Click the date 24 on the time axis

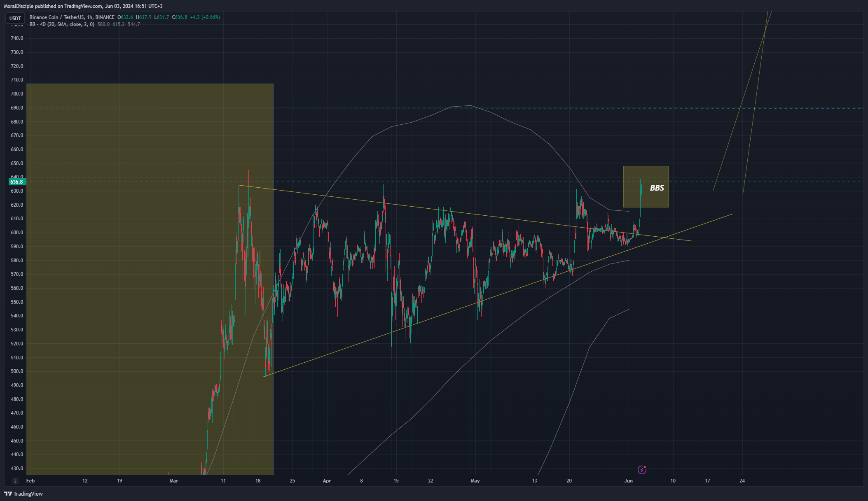tap(742, 481)
